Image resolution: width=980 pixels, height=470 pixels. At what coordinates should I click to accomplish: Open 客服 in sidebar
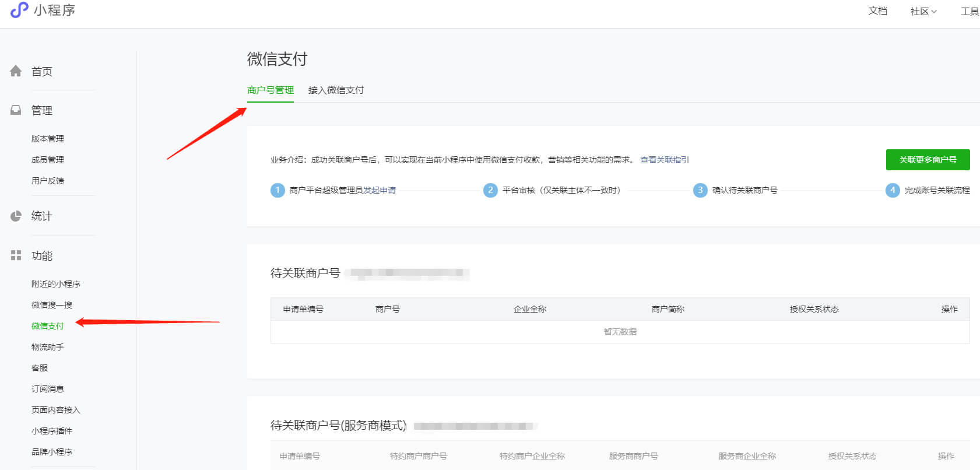click(40, 368)
